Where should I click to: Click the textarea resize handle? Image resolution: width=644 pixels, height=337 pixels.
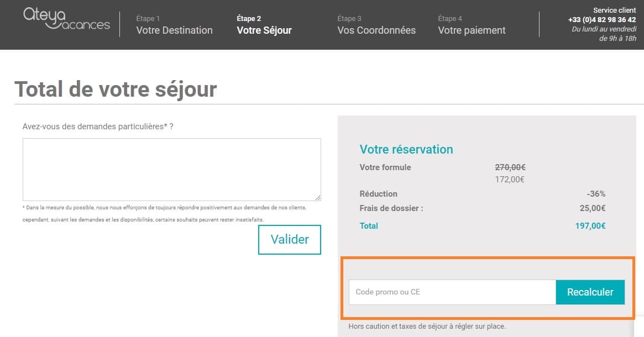318,197
